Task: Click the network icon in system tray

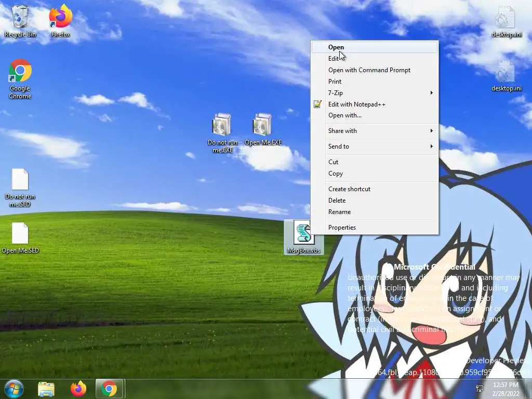Action: [x=480, y=389]
